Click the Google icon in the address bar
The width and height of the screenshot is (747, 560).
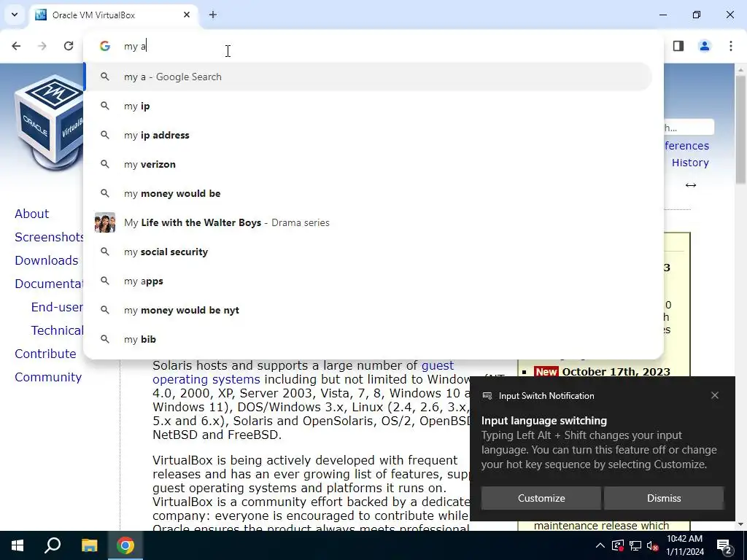pyautogui.click(x=105, y=46)
